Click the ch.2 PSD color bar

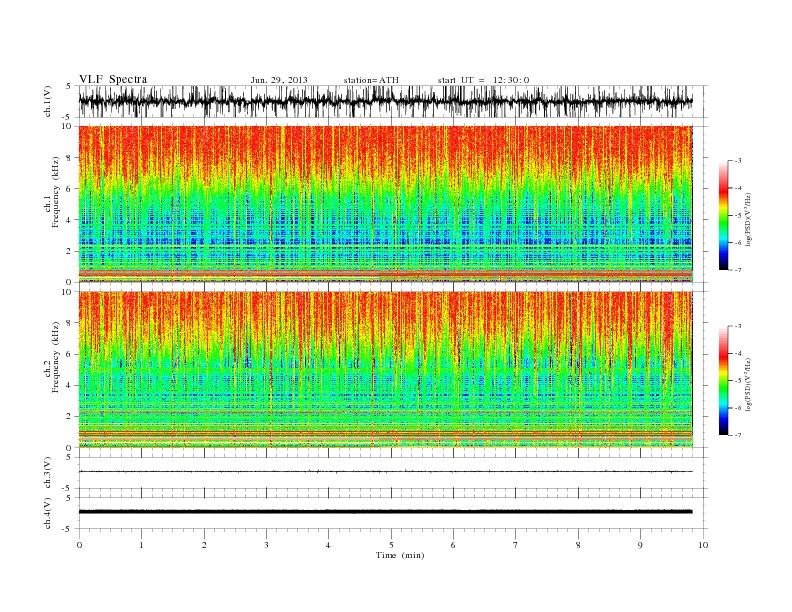point(724,380)
